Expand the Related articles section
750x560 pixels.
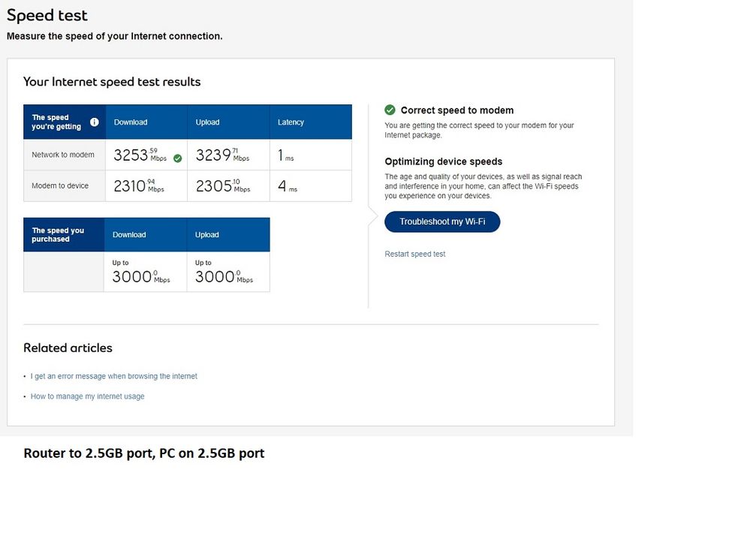[68, 348]
